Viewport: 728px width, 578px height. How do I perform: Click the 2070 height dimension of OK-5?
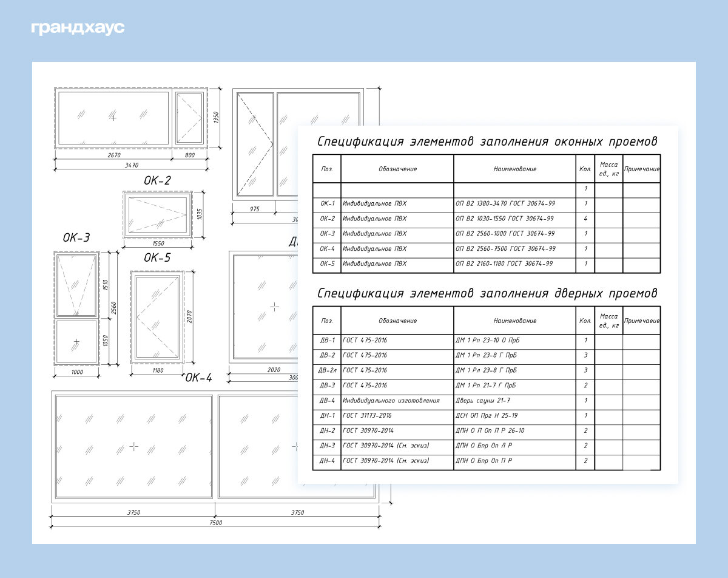(x=189, y=316)
